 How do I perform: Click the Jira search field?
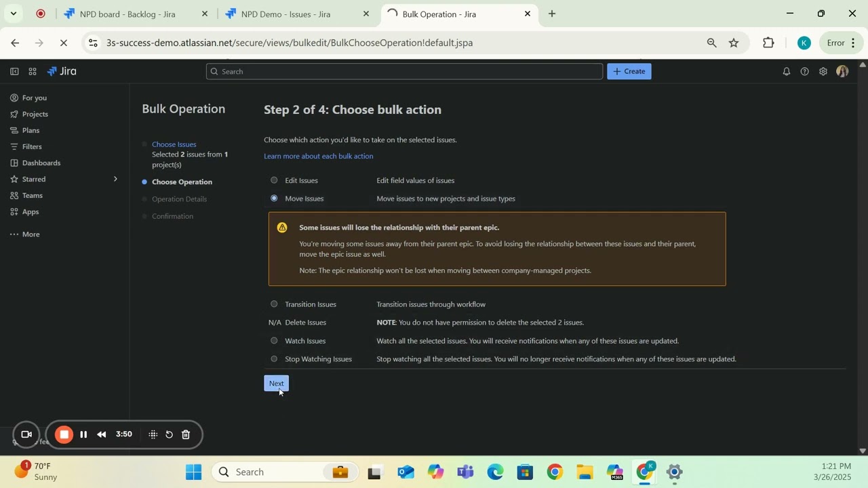click(x=404, y=71)
